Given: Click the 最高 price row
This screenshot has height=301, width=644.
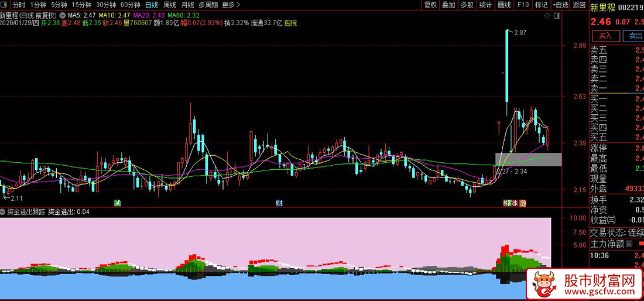Looking at the screenshot, I should (x=617, y=159).
